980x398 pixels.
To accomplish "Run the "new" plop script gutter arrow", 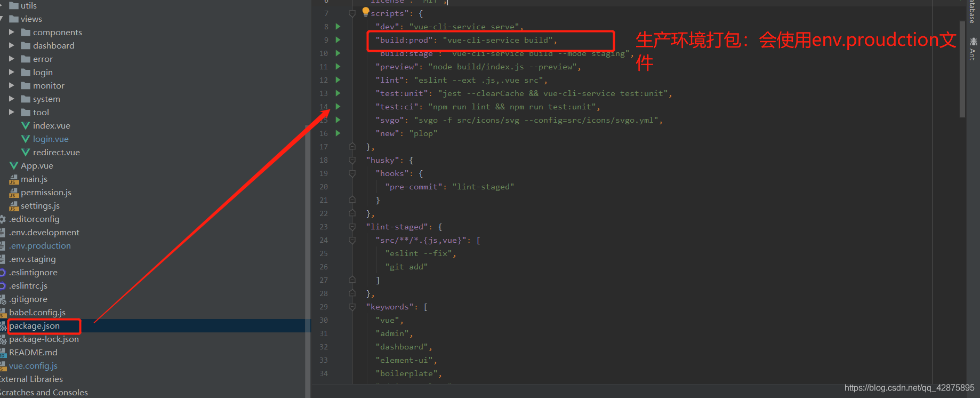I will 338,133.
